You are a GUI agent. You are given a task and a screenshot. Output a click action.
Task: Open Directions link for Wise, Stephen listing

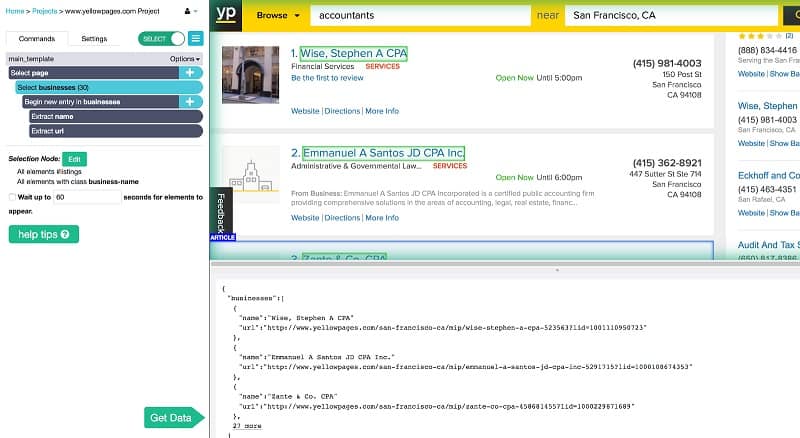(342, 111)
